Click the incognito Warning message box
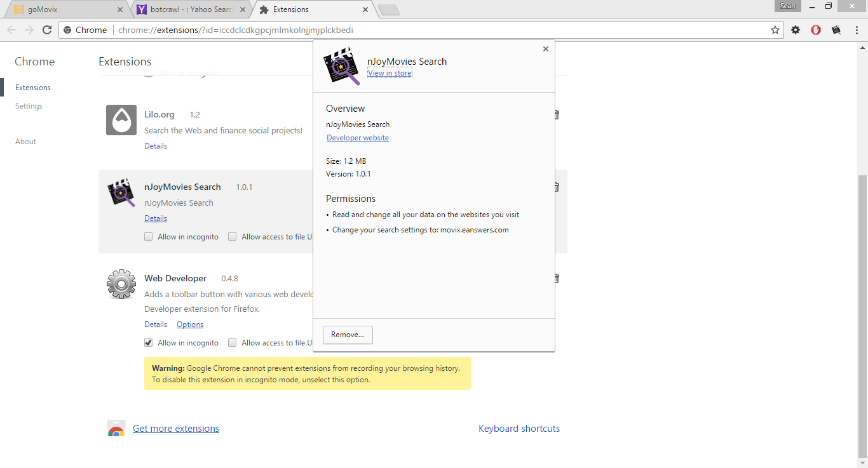868x468 pixels. pos(308,373)
